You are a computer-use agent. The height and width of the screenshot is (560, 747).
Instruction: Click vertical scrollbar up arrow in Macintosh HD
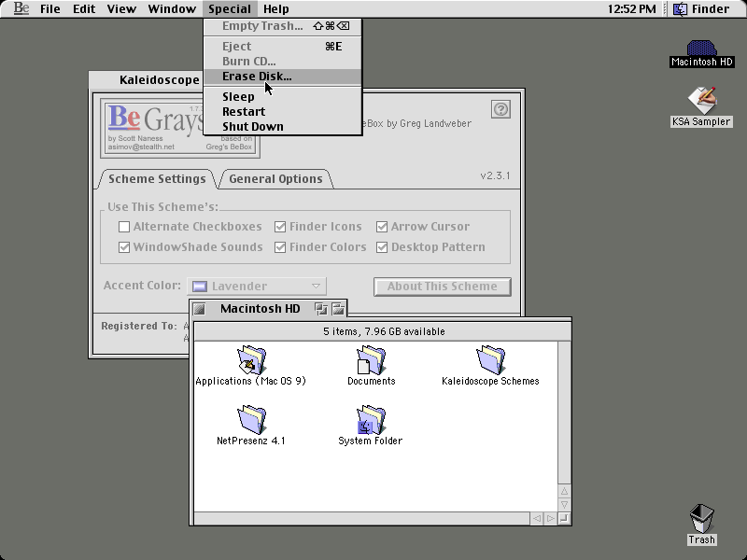pos(564,491)
